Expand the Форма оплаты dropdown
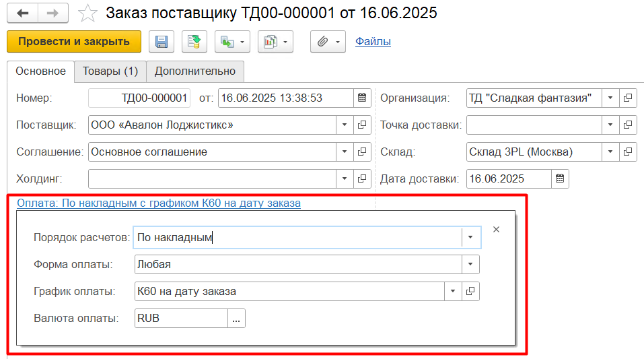 pyautogui.click(x=470, y=264)
